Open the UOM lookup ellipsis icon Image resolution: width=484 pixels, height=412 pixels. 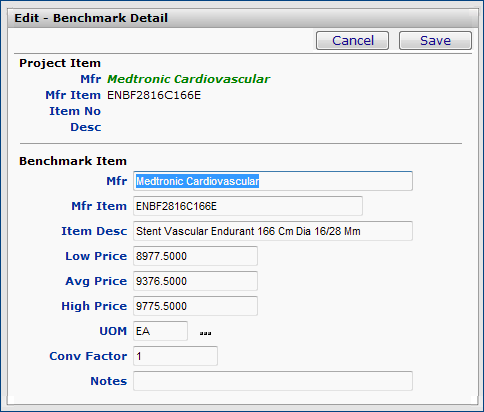[x=205, y=333]
